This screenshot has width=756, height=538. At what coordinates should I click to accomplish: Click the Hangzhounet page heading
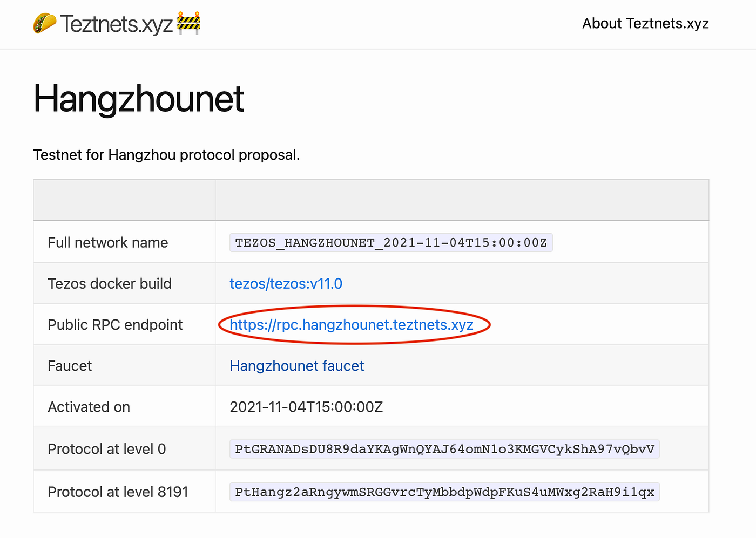tap(139, 99)
